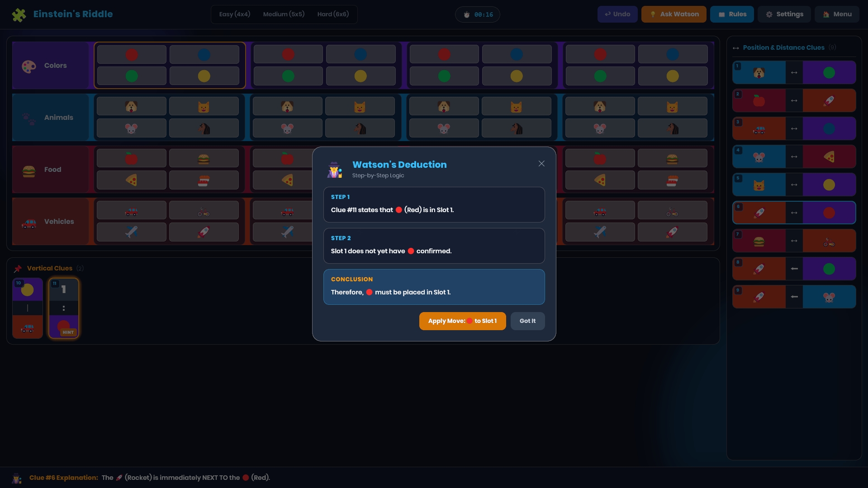Screen dimensions: 868x488
Task: Undo the last move
Action: click(x=617, y=14)
